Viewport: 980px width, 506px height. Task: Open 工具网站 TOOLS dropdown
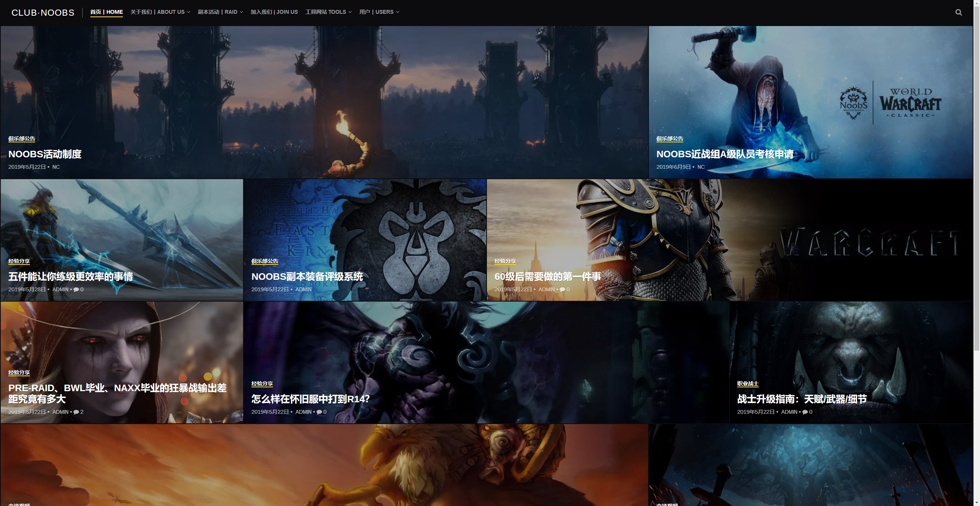click(328, 12)
